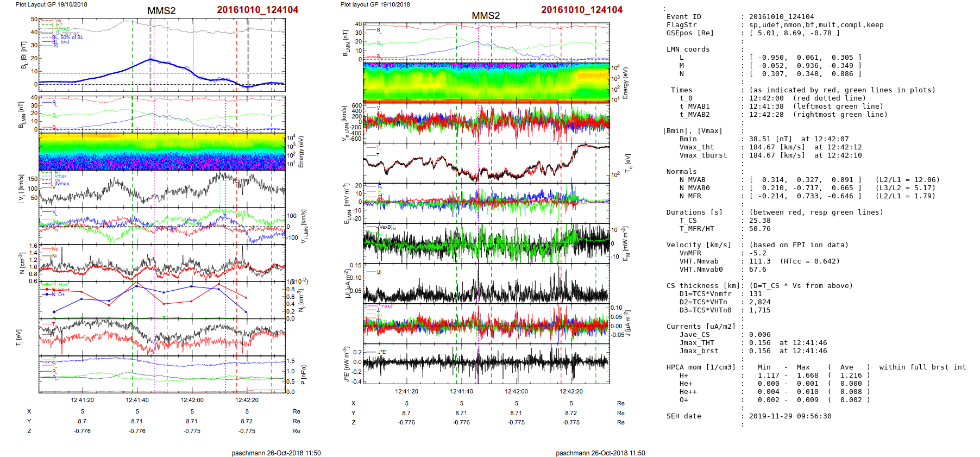Image resolution: width=980 pixels, height=457 pixels.
Task: Click the paschmann 26-Oct-2018 footer under the left plot
Action: tap(276, 453)
